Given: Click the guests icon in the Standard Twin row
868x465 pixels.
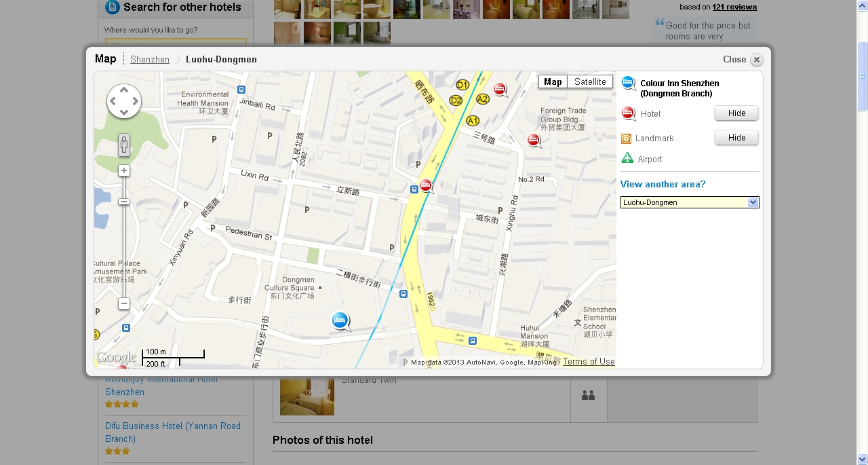Looking at the screenshot, I should (588, 395).
